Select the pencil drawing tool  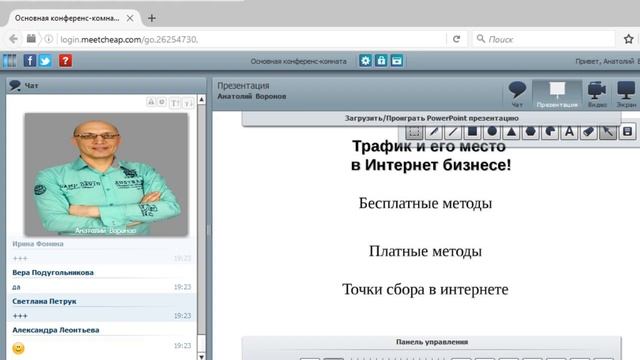pos(434,132)
